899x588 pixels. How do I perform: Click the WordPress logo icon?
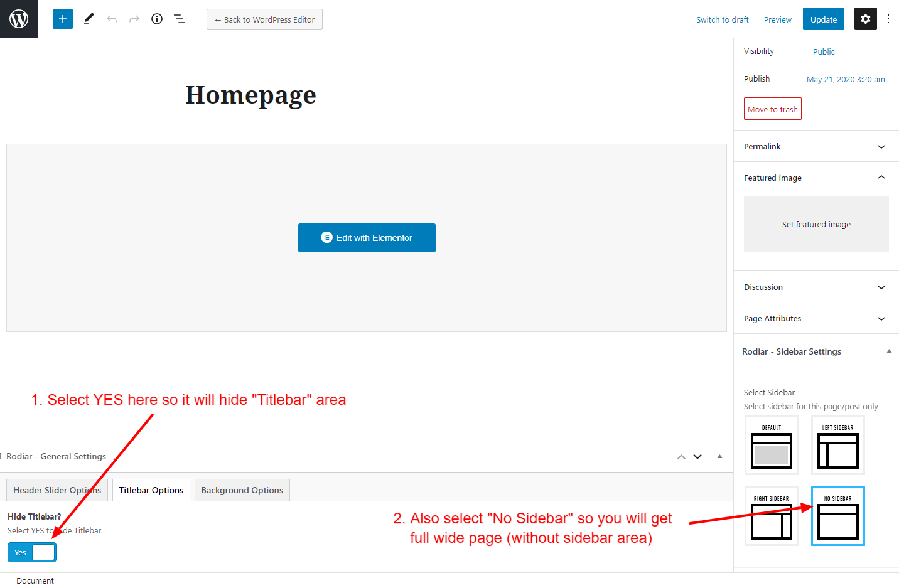(x=19, y=19)
